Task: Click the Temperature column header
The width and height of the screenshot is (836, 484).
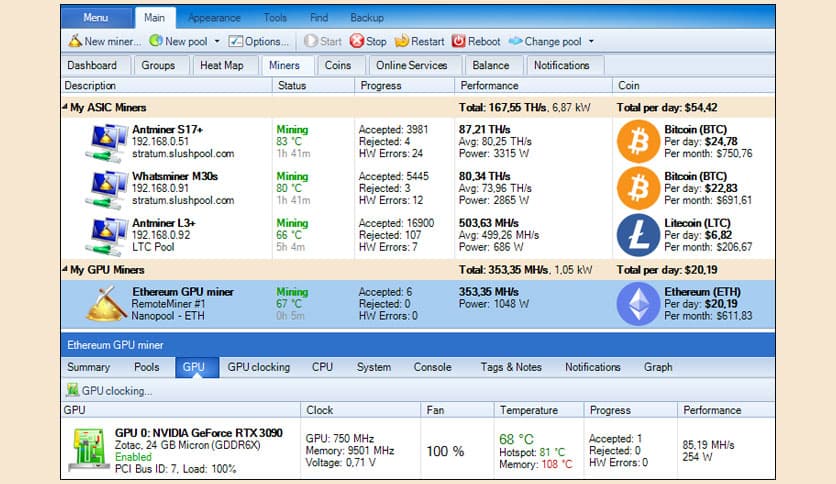Action: [538, 410]
